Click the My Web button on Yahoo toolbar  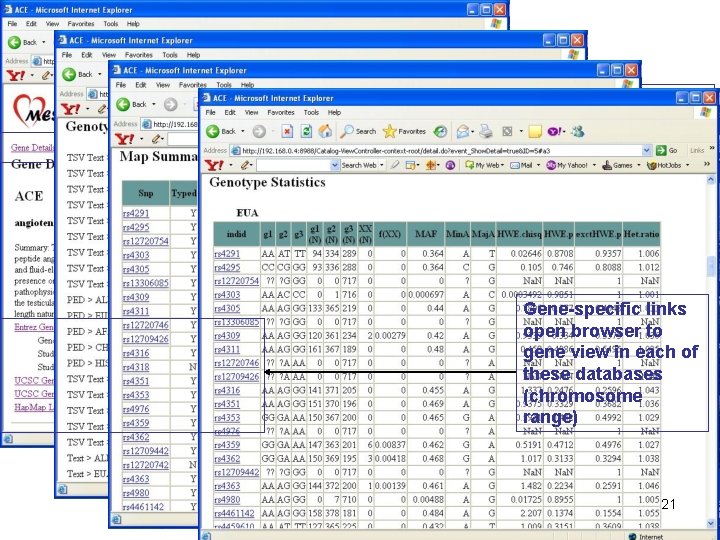click(482, 165)
